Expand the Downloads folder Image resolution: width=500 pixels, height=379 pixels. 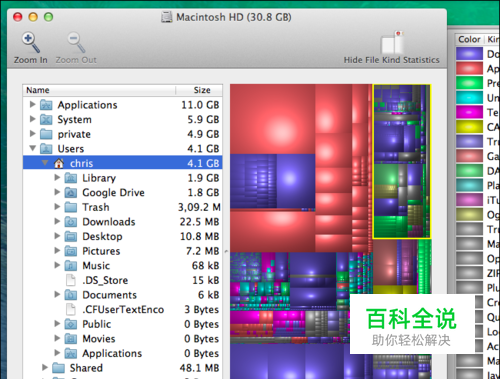(x=57, y=221)
